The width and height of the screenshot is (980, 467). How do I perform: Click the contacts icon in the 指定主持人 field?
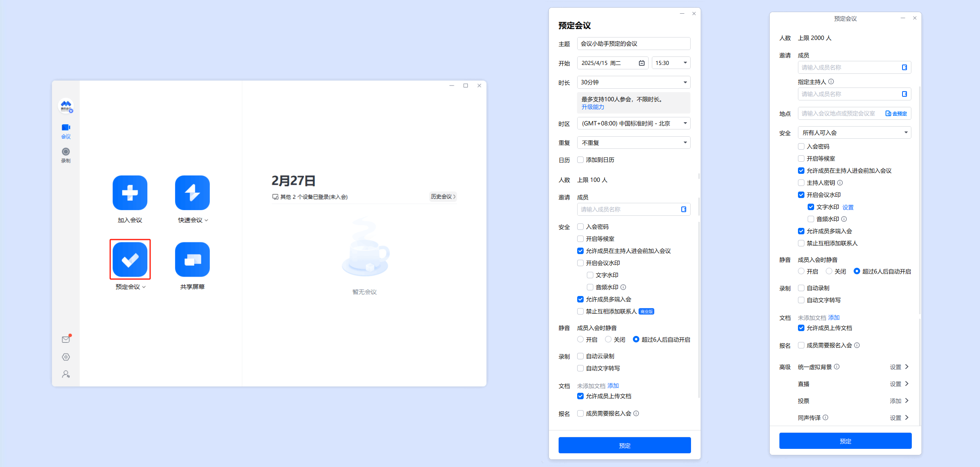tap(905, 94)
